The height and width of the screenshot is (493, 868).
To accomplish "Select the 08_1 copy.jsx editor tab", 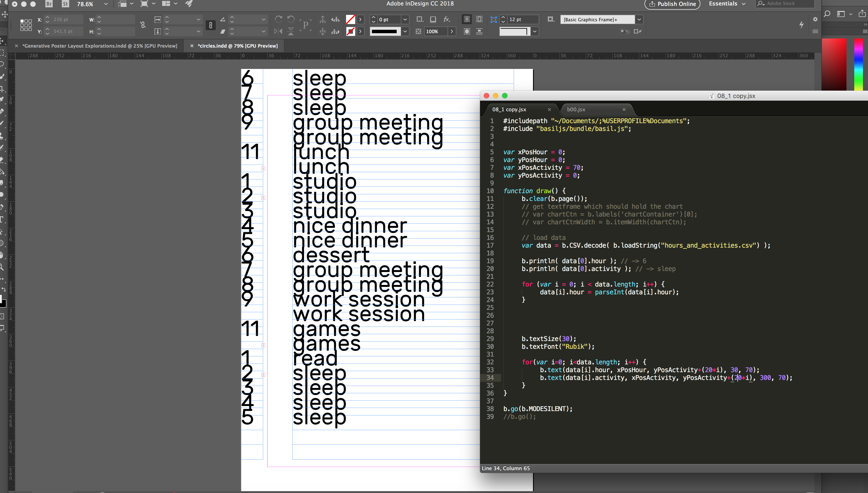I will (509, 109).
